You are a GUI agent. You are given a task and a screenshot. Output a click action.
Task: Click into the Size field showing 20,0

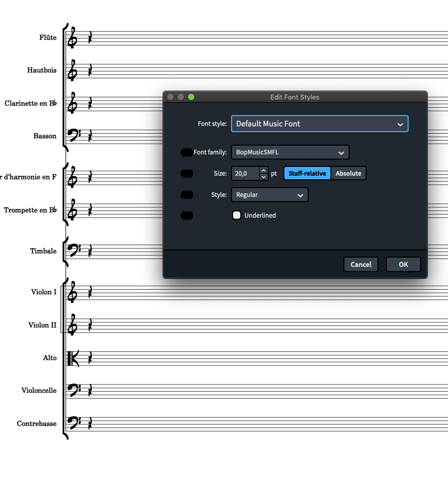(245, 174)
